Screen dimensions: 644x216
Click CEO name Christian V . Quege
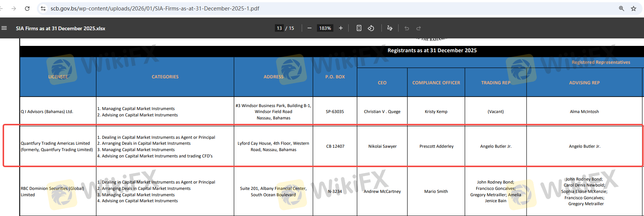pyautogui.click(x=382, y=112)
